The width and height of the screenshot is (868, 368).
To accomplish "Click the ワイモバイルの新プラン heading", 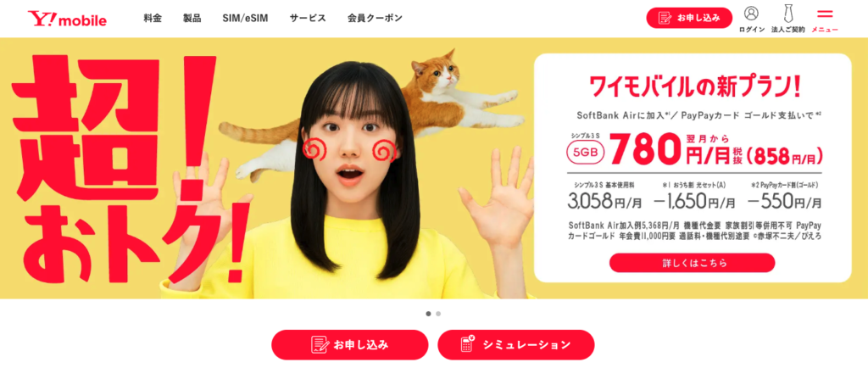I will (x=692, y=88).
